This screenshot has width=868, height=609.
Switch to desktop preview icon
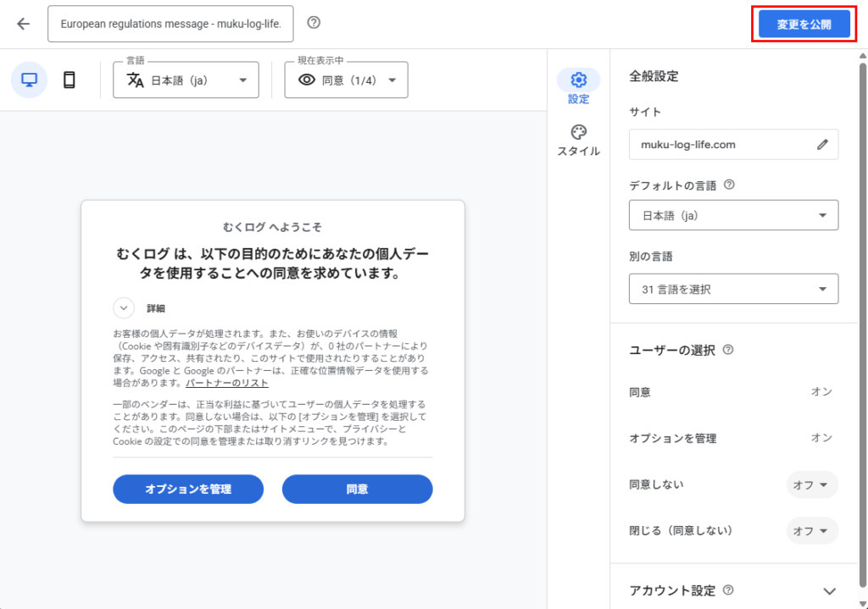click(x=30, y=80)
